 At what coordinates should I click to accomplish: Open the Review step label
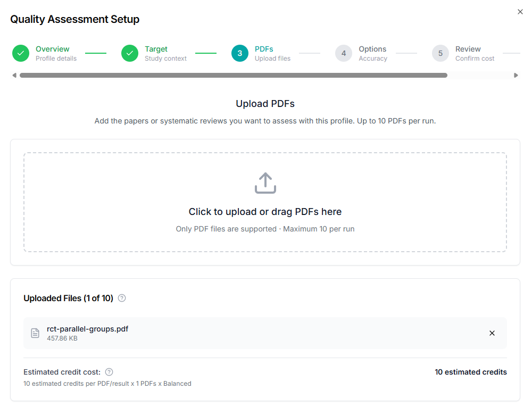468,49
